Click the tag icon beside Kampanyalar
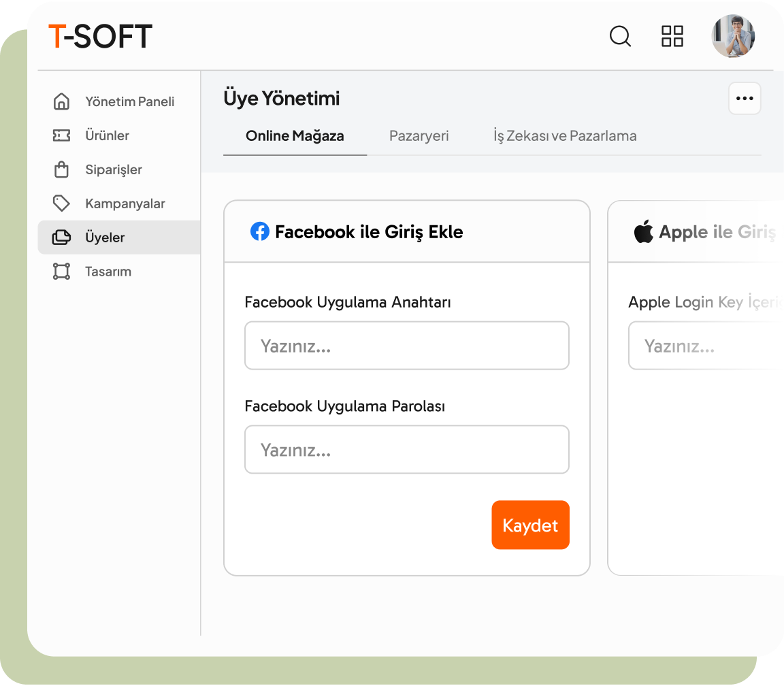784x686 pixels. click(x=61, y=203)
